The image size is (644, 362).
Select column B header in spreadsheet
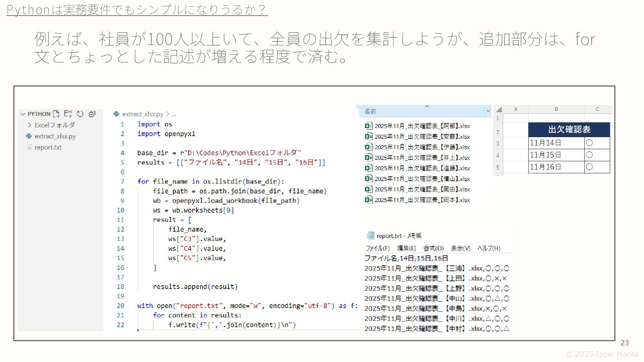556,109
